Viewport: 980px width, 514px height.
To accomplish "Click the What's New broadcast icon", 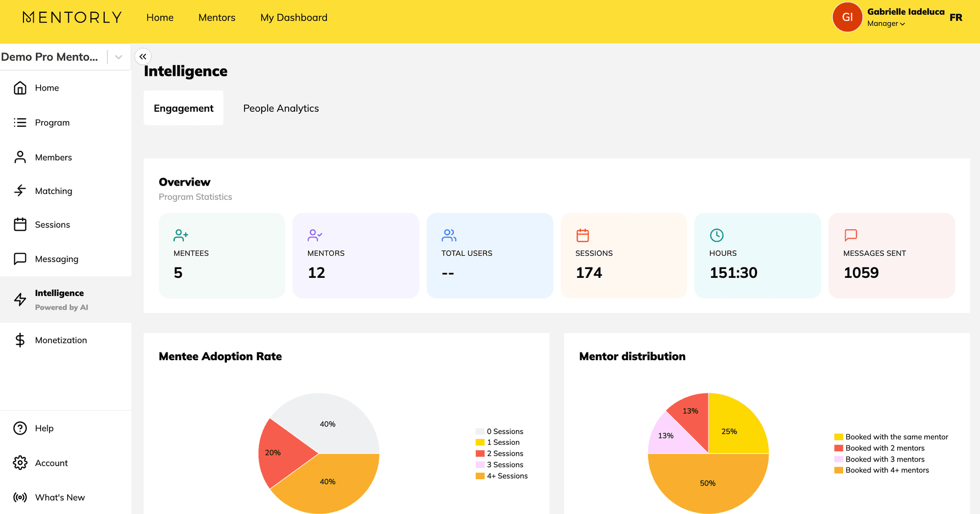I will pyautogui.click(x=20, y=497).
